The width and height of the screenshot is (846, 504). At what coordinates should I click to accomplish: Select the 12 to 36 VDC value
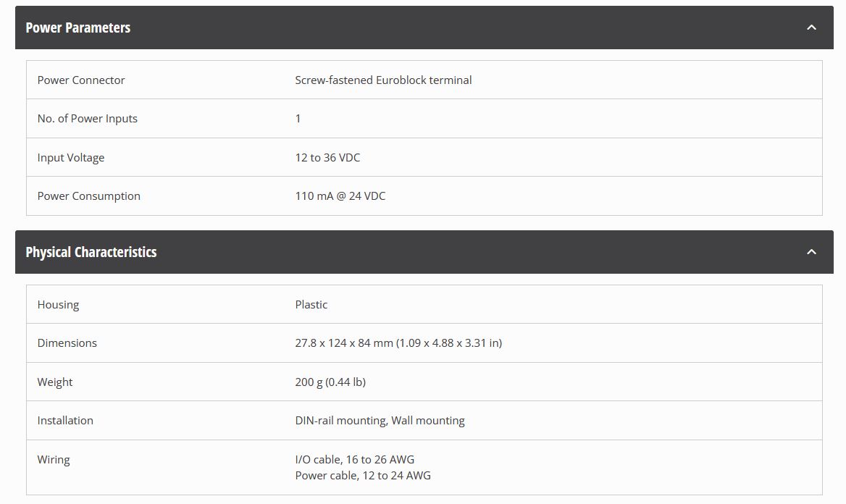coord(327,157)
